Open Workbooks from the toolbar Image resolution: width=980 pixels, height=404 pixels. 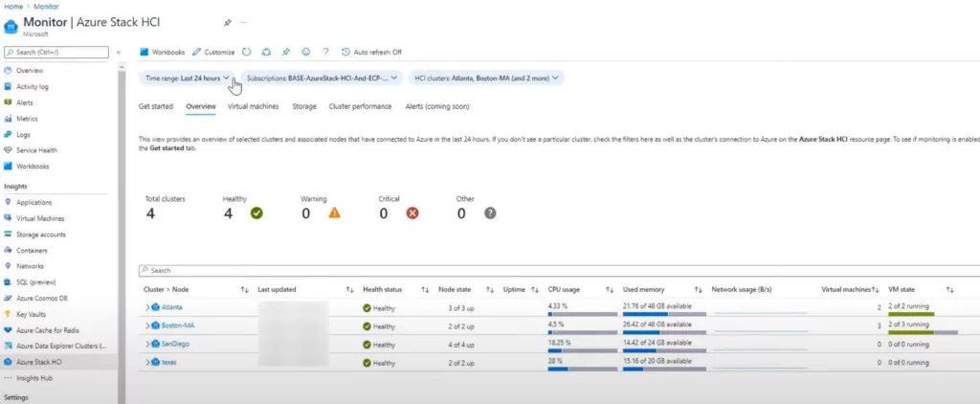pos(163,52)
